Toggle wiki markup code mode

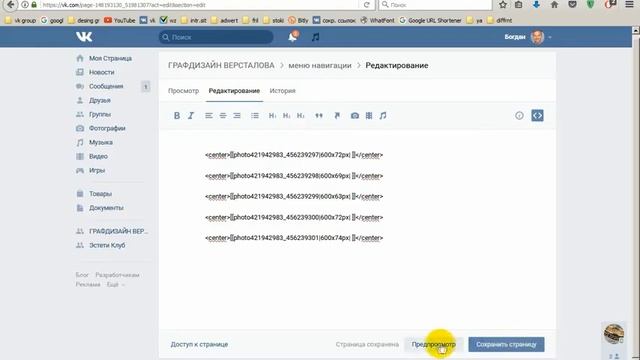(x=537, y=116)
